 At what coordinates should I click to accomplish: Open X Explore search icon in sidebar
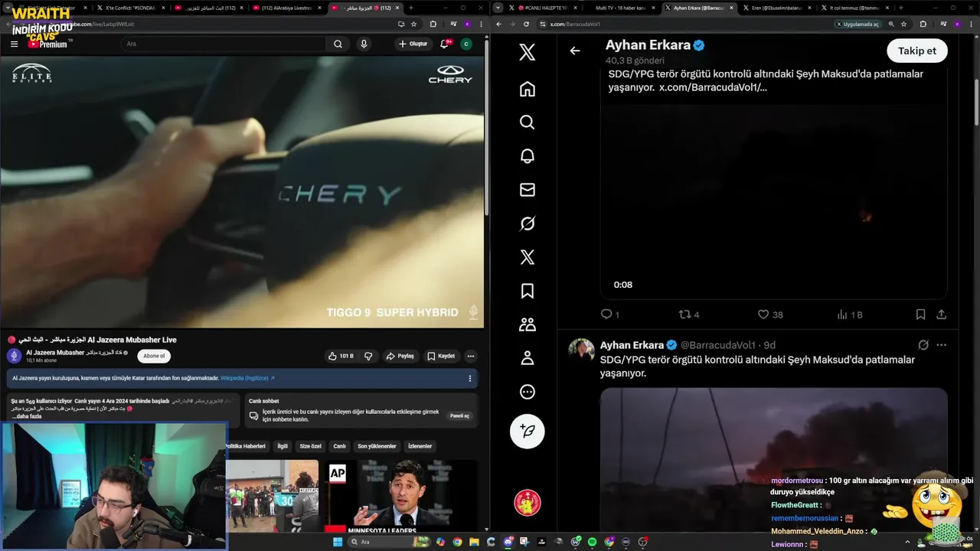coord(527,122)
